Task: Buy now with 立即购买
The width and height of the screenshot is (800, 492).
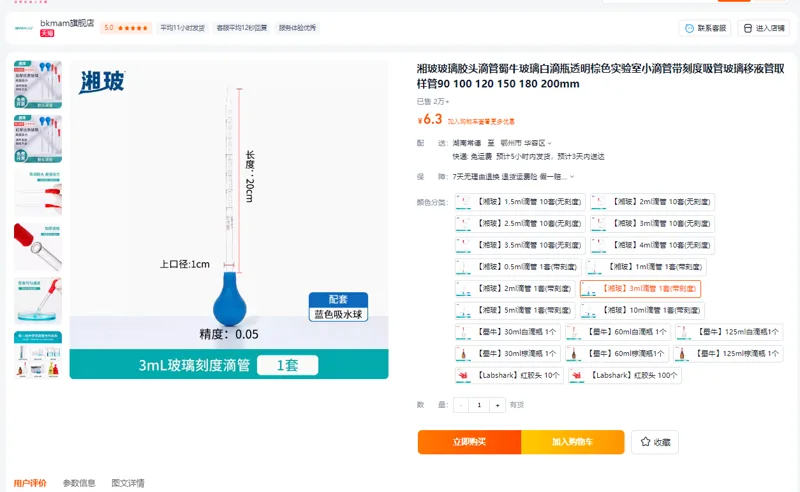Action: (x=469, y=442)
